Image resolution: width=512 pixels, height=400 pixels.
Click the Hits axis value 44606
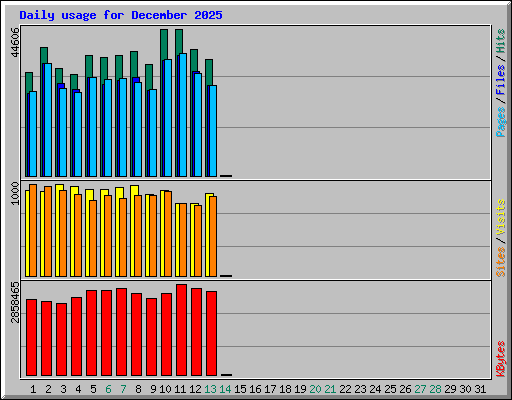click(x=15, y=42)
